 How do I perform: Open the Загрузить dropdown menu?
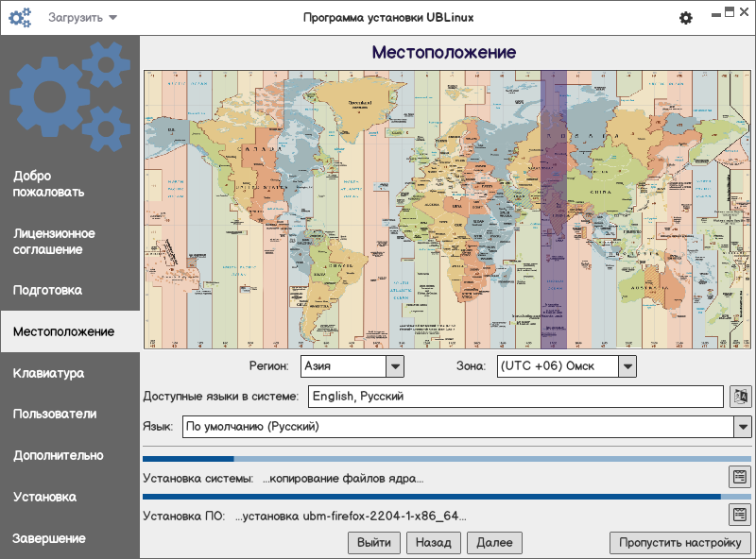(83, 18)
